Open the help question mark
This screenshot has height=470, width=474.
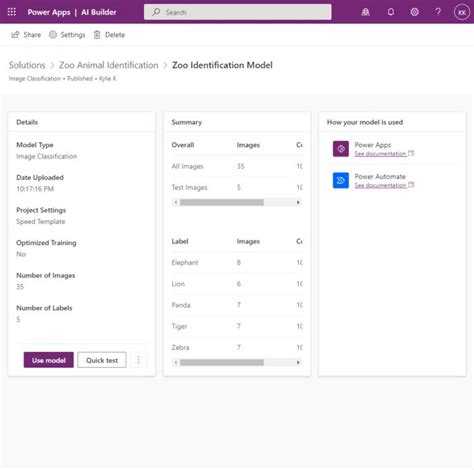tap(438, 12)
